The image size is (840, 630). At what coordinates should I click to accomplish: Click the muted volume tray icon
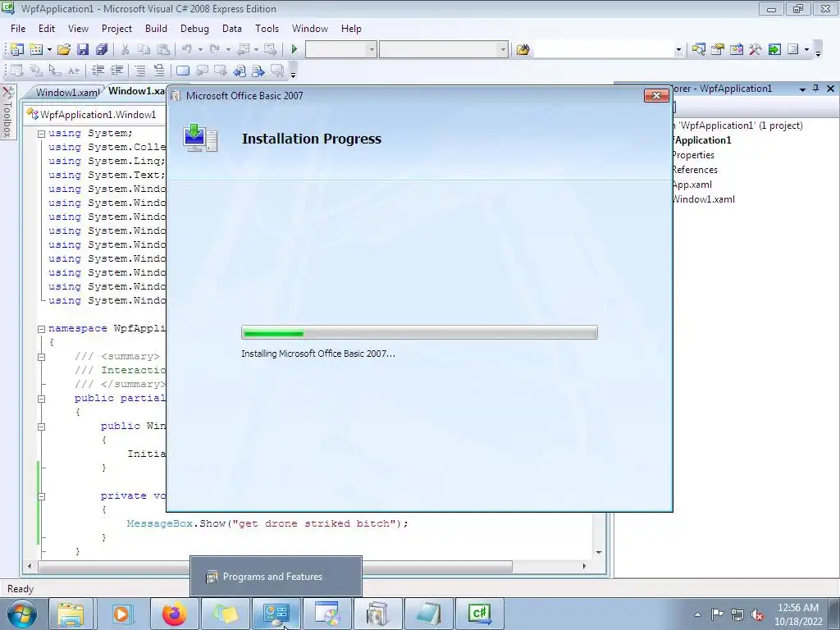[x=757, y=614]
